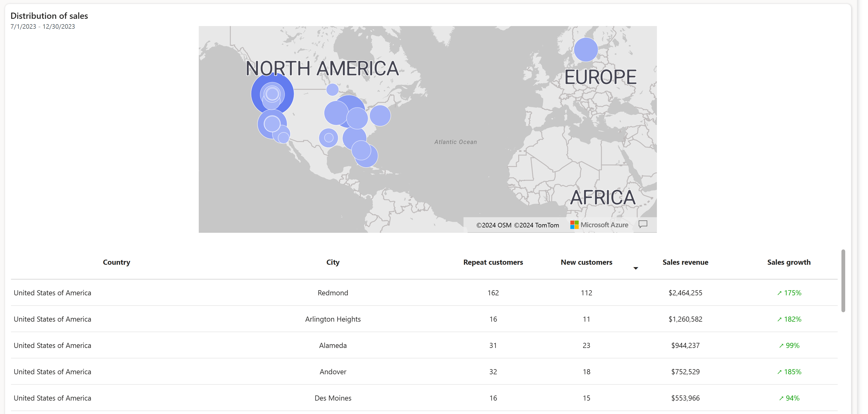This screenshot has height=414, width=868.
Task: Click the ©2024 TomTom attribution link
Action: tap(536, 225)
